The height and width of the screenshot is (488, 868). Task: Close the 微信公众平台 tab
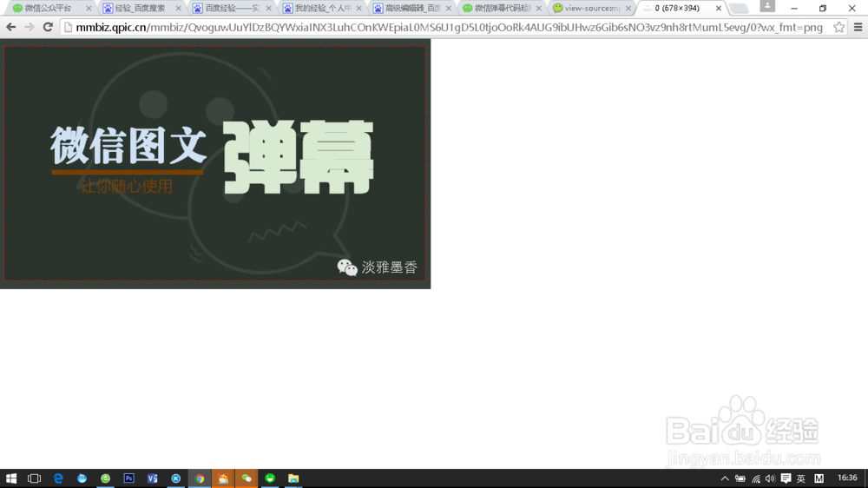click(89, 9)
